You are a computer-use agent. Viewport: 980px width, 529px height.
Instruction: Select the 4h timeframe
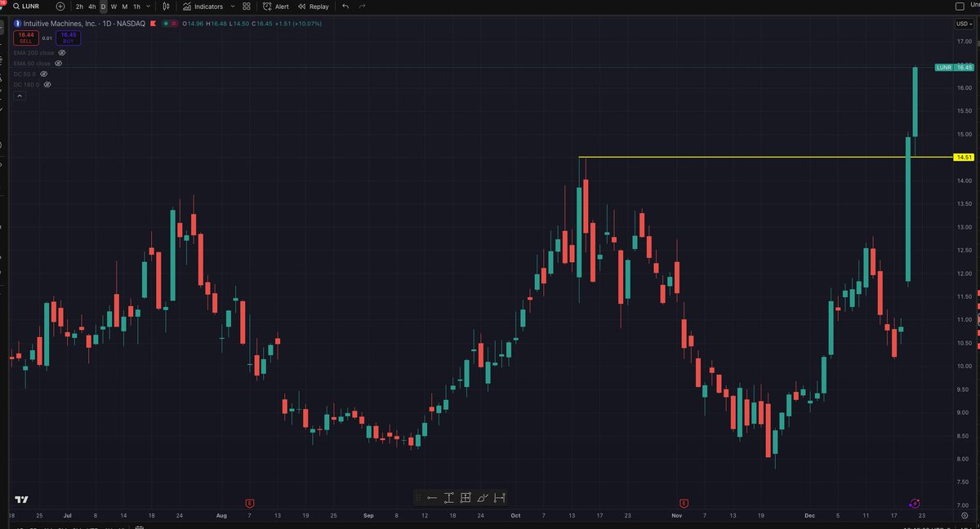[91, 7]
